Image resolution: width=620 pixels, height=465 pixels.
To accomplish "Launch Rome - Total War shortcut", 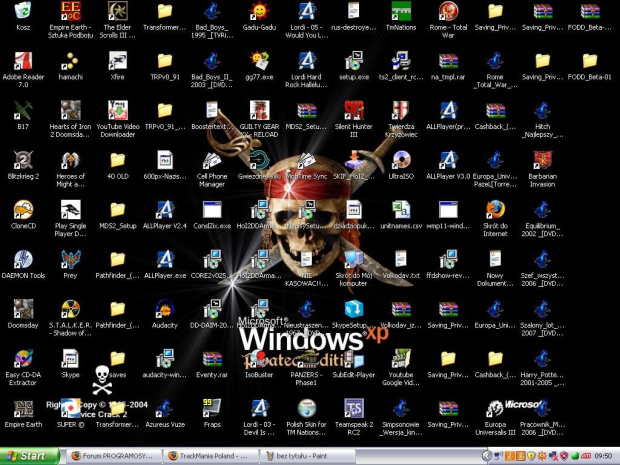I will coord(448,11).
